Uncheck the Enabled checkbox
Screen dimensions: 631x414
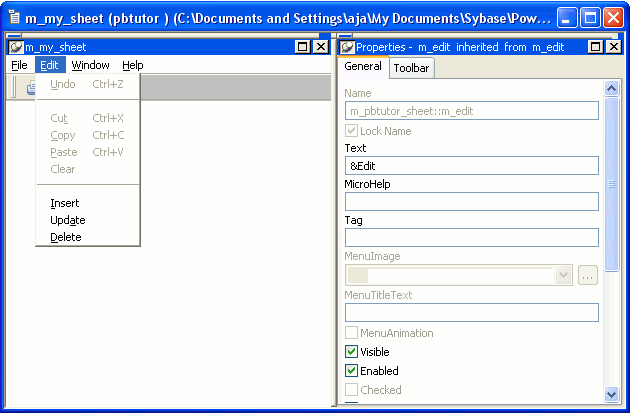coord(351,371)
